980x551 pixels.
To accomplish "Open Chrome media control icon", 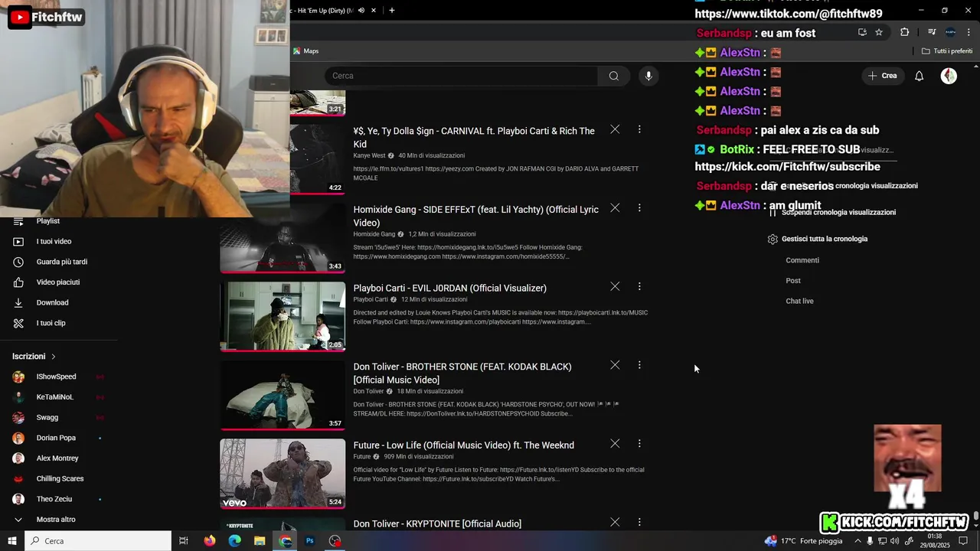I will click(932, 32).
